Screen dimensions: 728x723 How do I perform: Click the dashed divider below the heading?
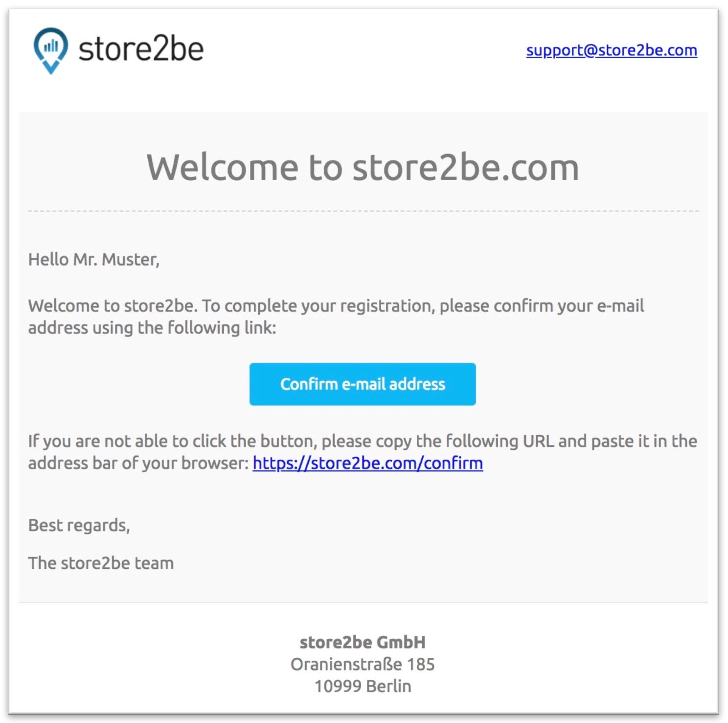[363, 211]
